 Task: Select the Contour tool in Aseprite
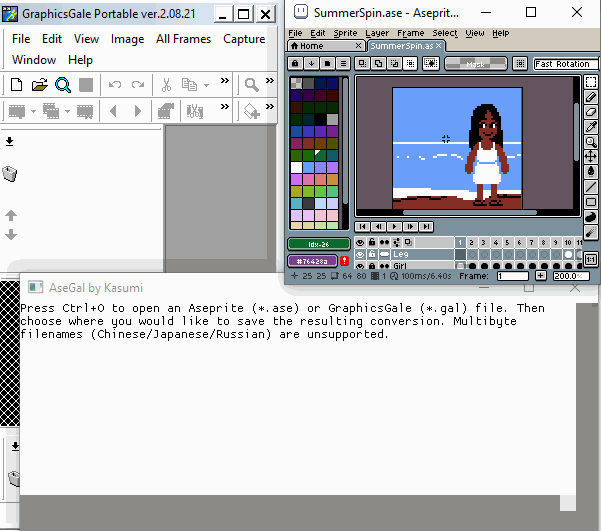pos(591,217)
